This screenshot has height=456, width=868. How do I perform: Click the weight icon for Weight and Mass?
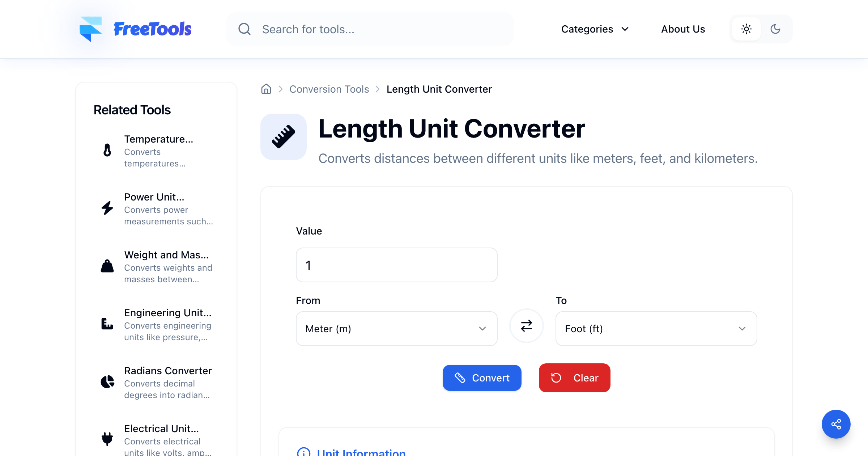[x=107, y=266]
